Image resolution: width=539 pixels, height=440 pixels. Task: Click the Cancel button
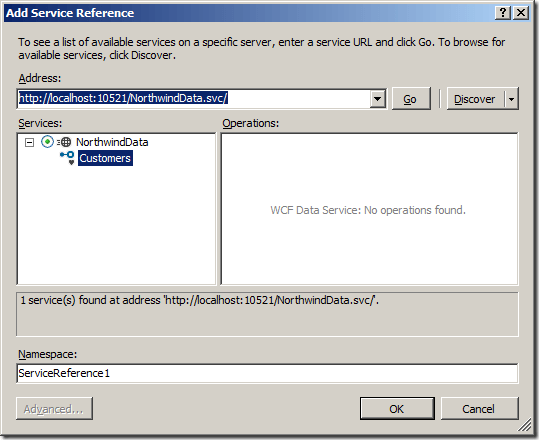(479, 409)
